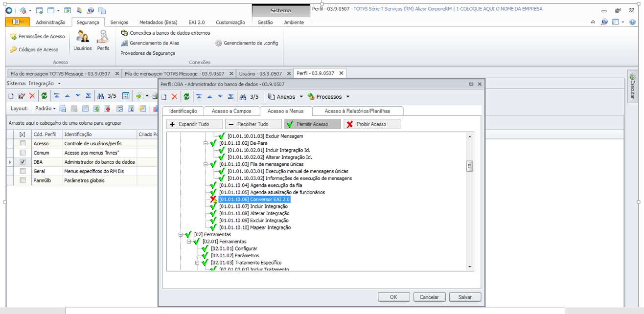The image size is (644, 314).
Task: Open the Anexos dropdown
Action: point(286,97)
